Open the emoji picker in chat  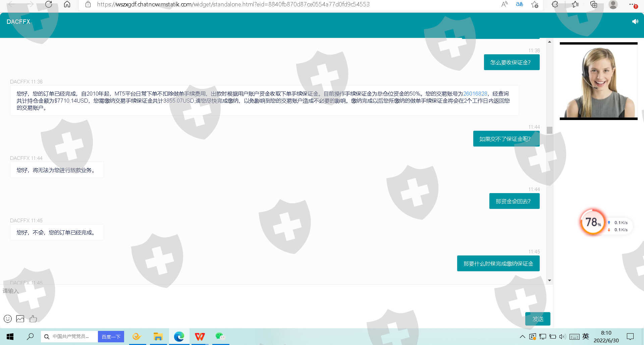(8, 319)
